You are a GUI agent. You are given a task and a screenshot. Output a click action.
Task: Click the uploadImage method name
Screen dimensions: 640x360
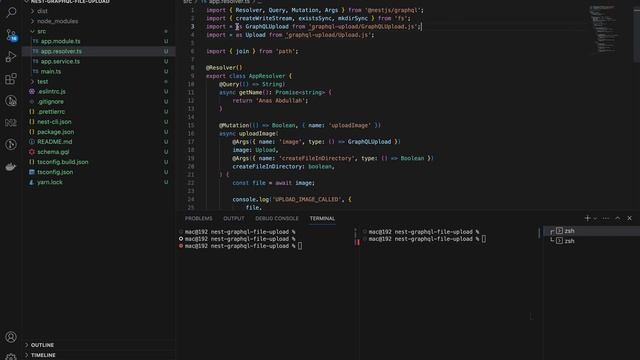257,133
